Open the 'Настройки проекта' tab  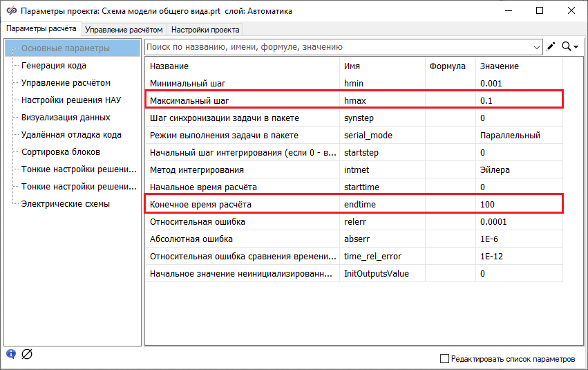pos(205,30)
